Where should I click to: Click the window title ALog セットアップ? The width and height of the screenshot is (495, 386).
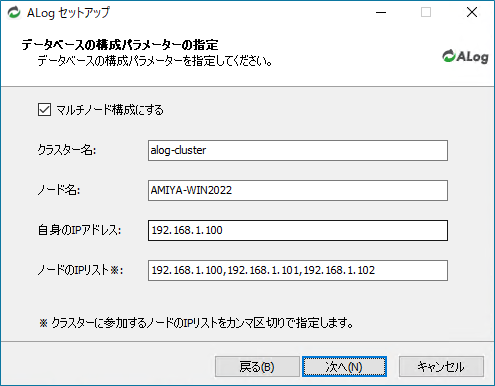68,13
